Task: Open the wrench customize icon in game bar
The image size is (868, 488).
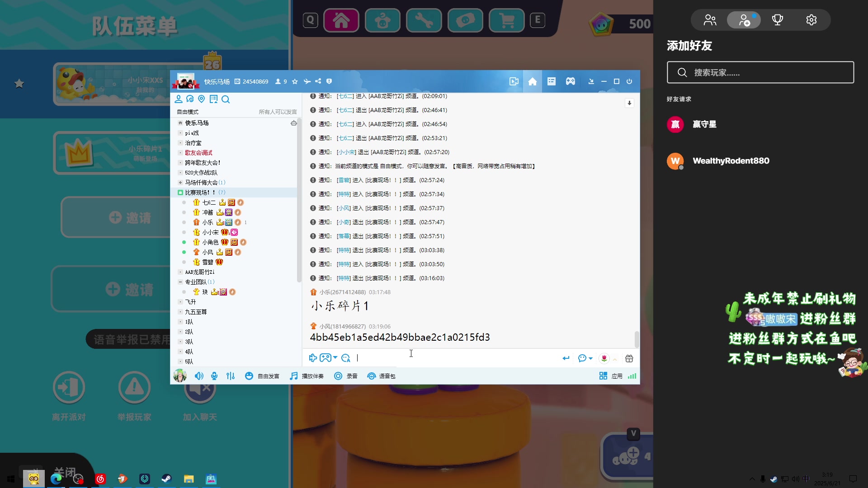Action: tap(424, 20)
